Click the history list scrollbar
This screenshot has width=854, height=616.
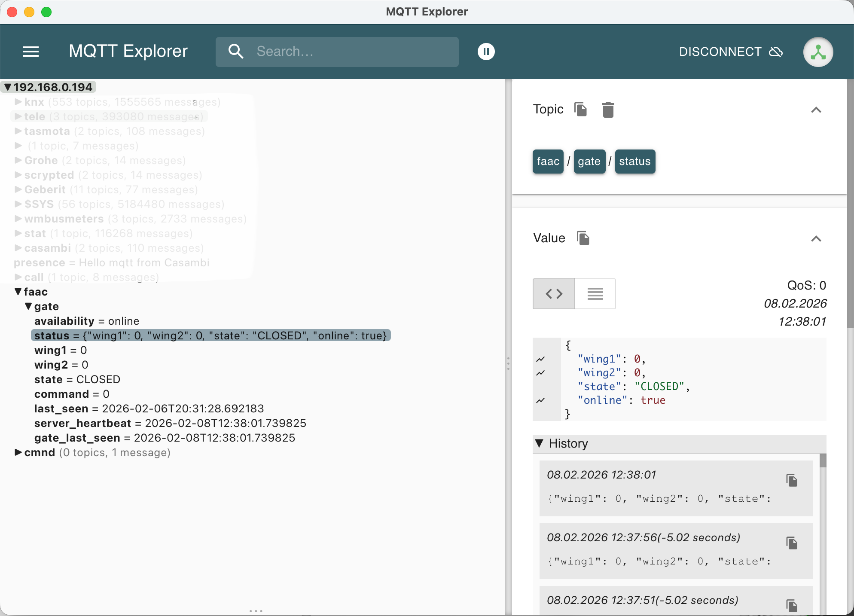coord(823,460)
